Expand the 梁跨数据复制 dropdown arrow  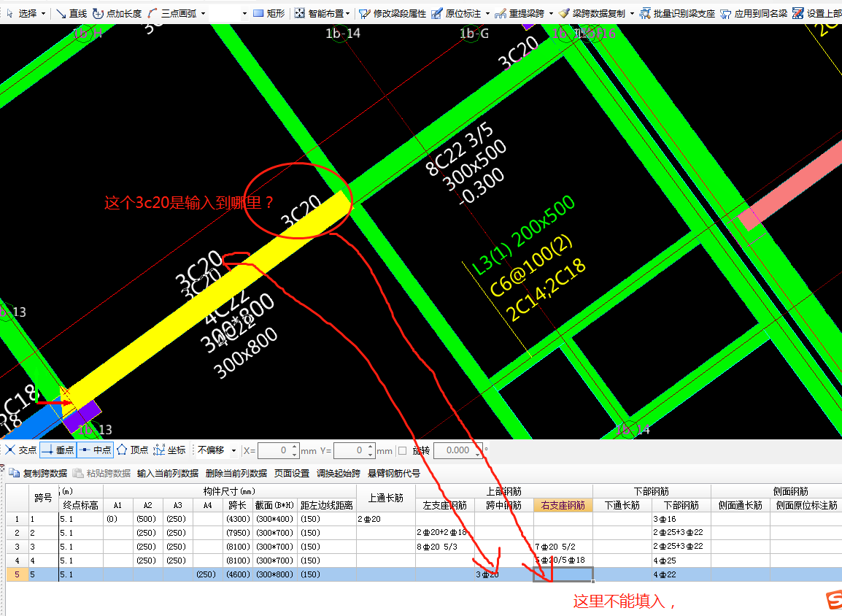pyautogui.click(x=632, y=13)
